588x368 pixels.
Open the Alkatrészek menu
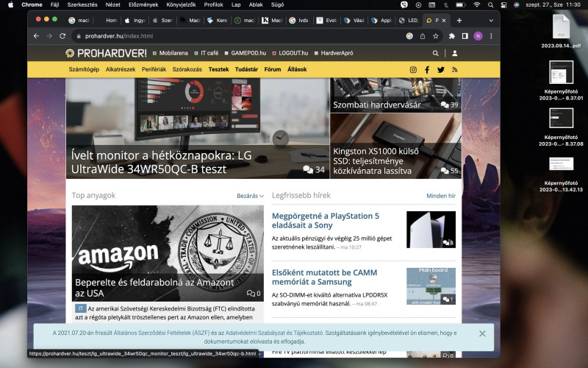pyautogui.click(x=121, y=69)
